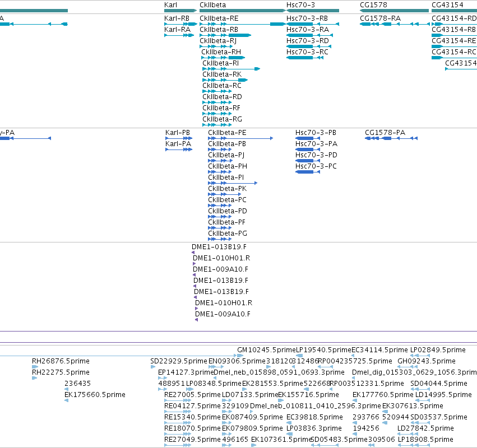Select the CkIIbeta-PD protein
The width and height of the screenshot is (477, 448).
coord(228,212)
